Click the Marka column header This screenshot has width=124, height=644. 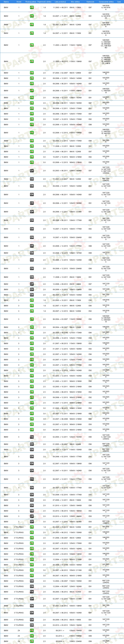[x=6, y=2]
